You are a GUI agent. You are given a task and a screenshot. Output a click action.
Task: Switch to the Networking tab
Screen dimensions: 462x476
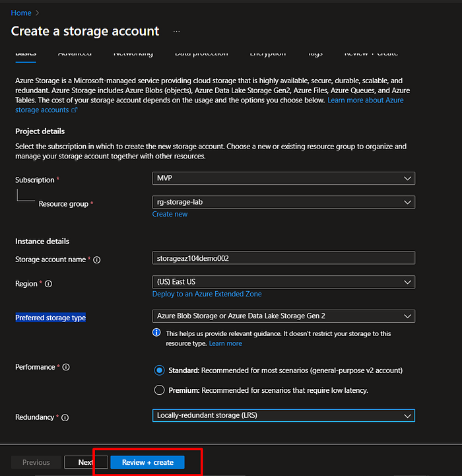pos(133,53)
